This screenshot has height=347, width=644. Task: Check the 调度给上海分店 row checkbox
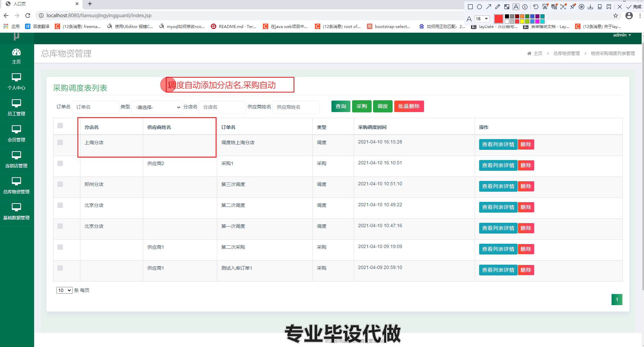[60, 142]
